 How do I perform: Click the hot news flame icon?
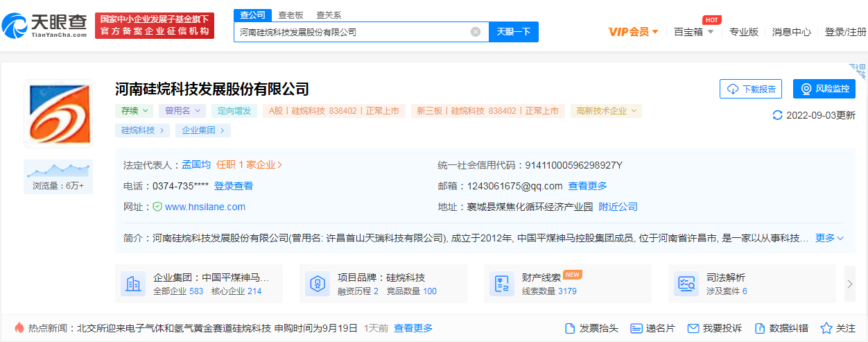[19, 328]
